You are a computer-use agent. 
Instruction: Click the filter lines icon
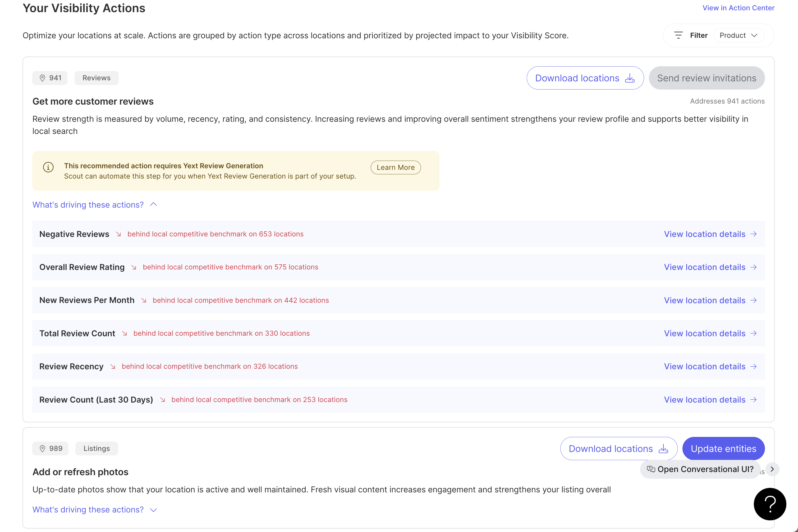coord(678,35)
